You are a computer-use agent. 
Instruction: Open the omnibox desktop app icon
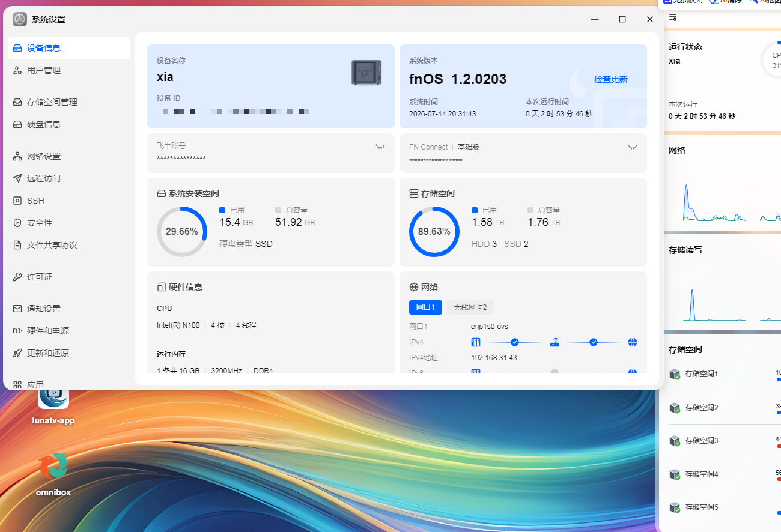tap(53, 466)
